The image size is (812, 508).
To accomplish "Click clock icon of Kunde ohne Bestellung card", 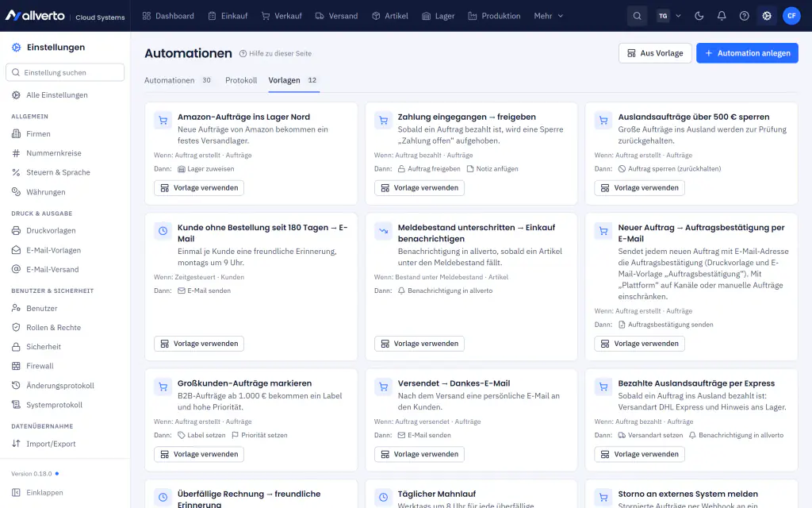I will [163, 231].
